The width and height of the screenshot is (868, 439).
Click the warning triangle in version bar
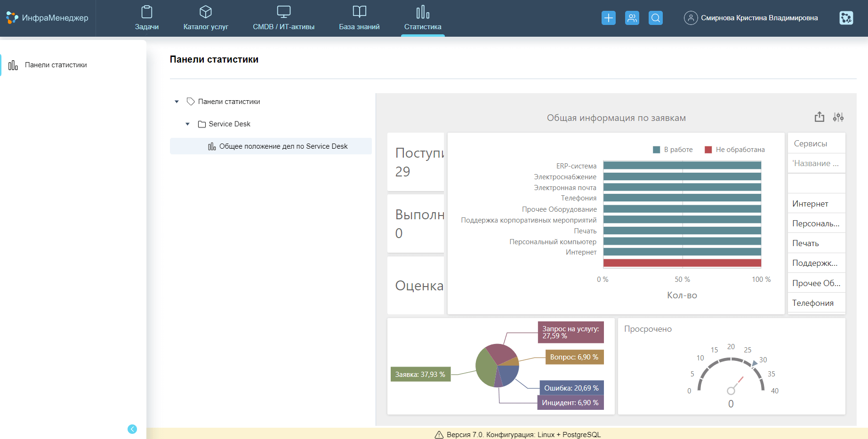click(x=439, y=435)
